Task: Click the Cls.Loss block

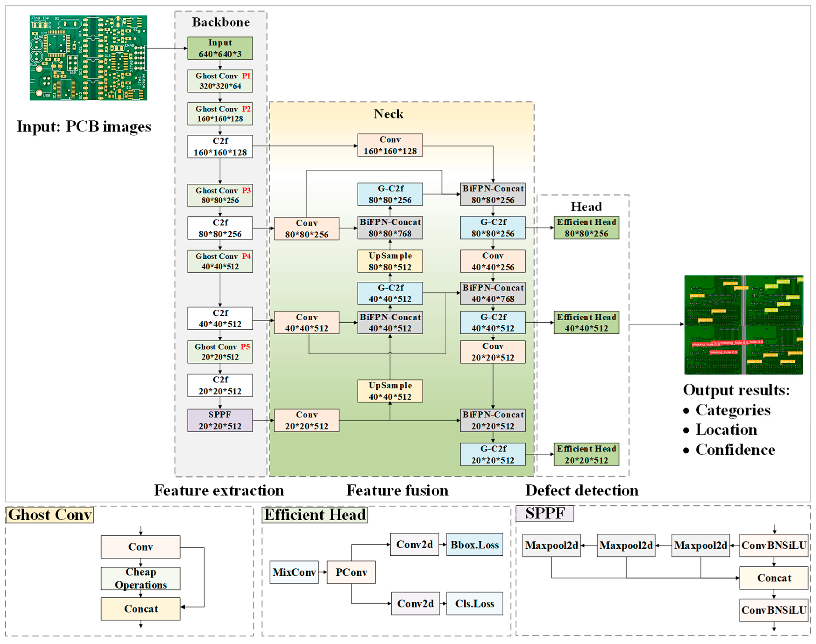Action: [x=475, y=604]
